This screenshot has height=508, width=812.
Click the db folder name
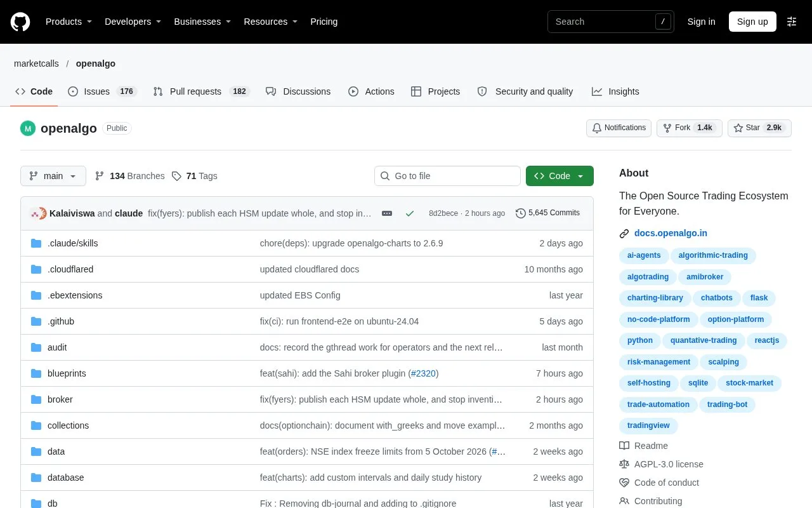(53, 504)
